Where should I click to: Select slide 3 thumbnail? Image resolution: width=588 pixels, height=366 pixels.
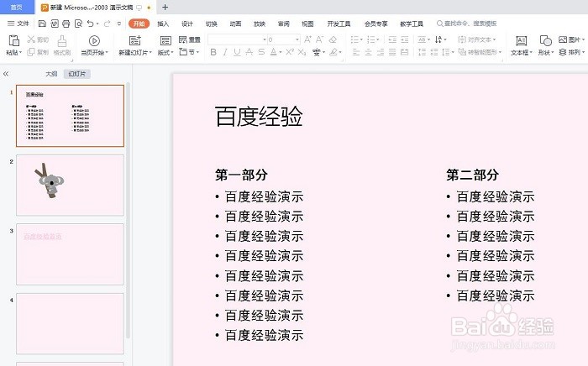pos(70,254)
